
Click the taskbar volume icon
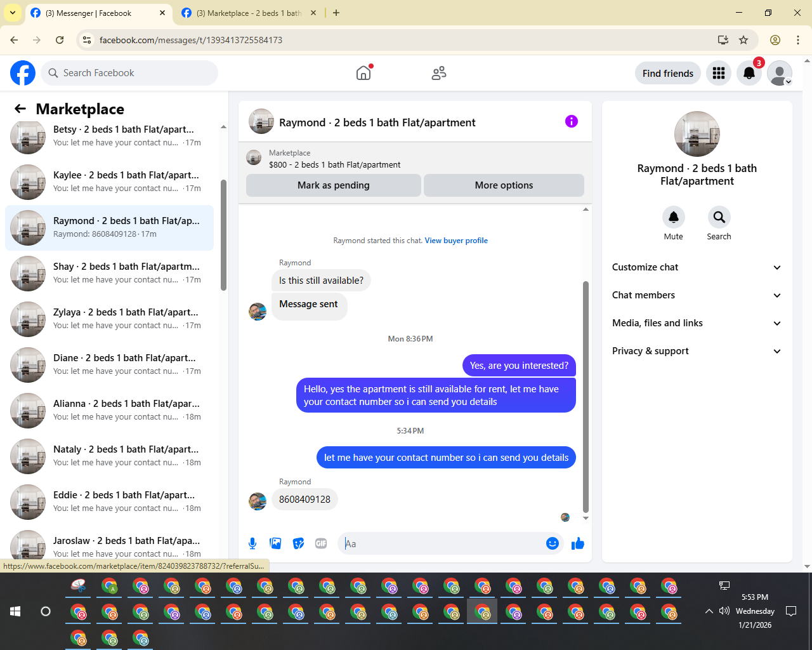tap(724, 611)
